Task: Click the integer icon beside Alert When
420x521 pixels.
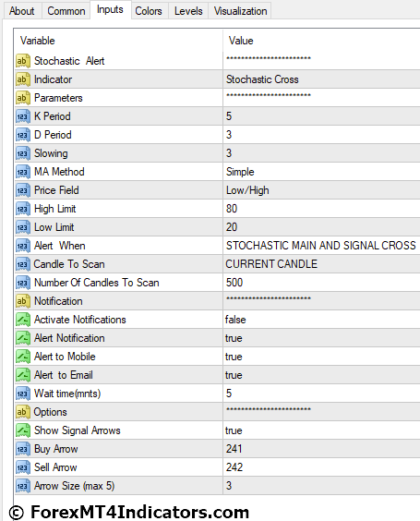Action: point(23,246)
